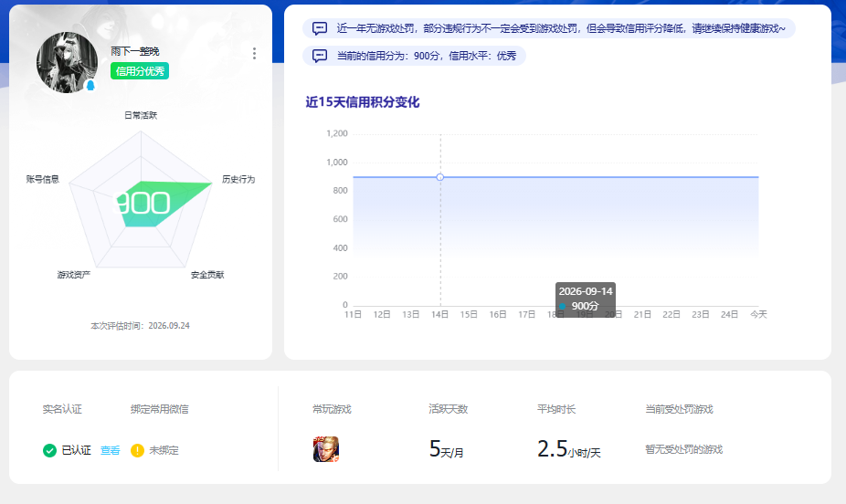Click the 活跃天数 label
The width and height of the screenshot is (846, 504).
click(x=449, y=409)
